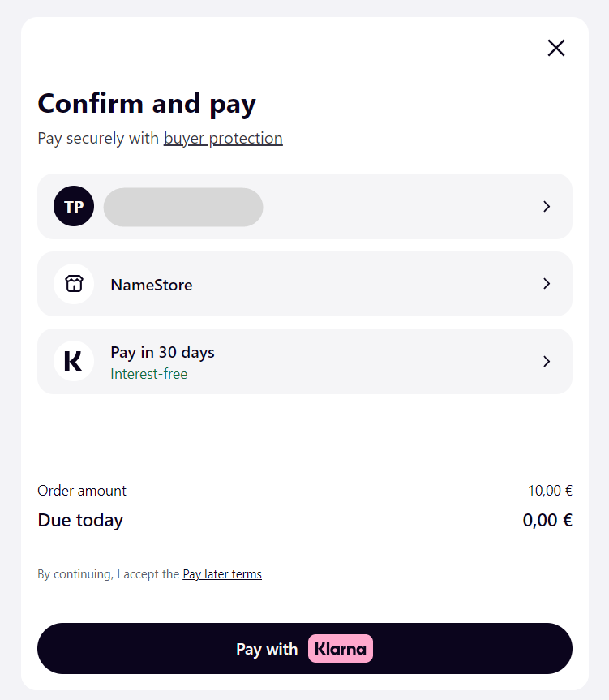Image resolution: width=609 pixels, height=700 pixels.
Task: Expand the account details chevron
Action: tap(547, 207)
